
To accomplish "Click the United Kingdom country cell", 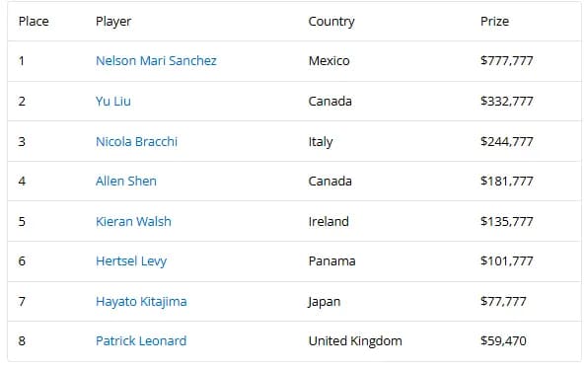I will (x=355, y=341).
